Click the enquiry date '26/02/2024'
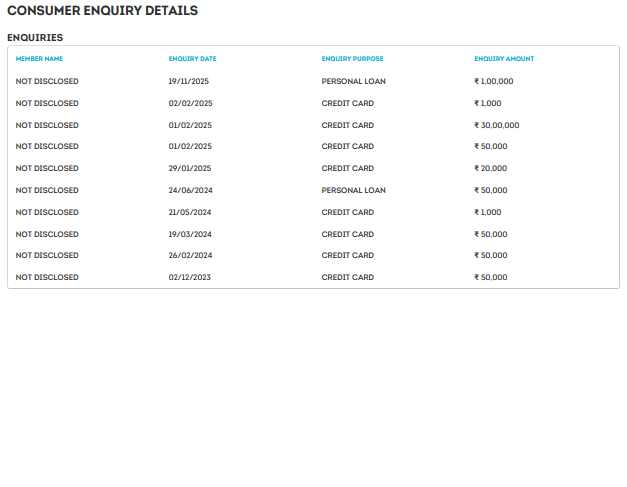This screenshot has width=627, height=487. 190,255
